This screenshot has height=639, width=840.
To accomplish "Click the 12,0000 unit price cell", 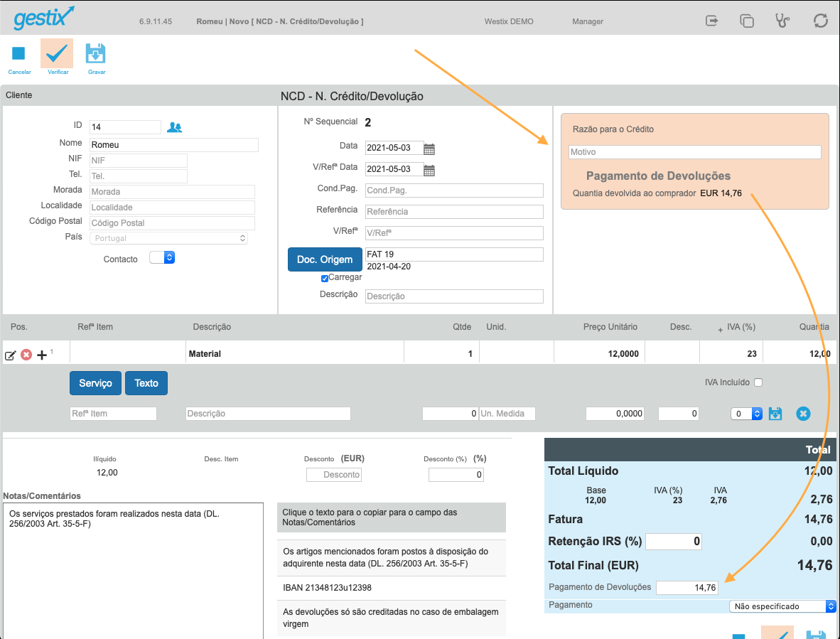I will (x=599, y=353).
